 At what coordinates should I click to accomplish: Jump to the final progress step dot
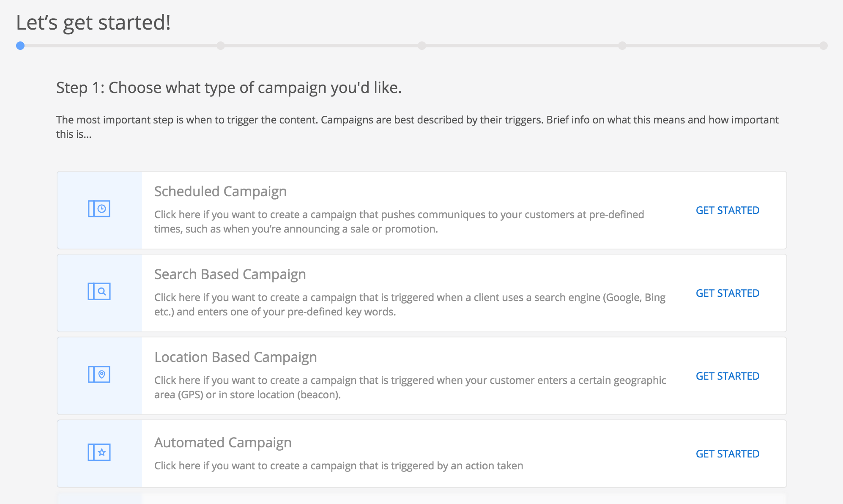[823, 46]
